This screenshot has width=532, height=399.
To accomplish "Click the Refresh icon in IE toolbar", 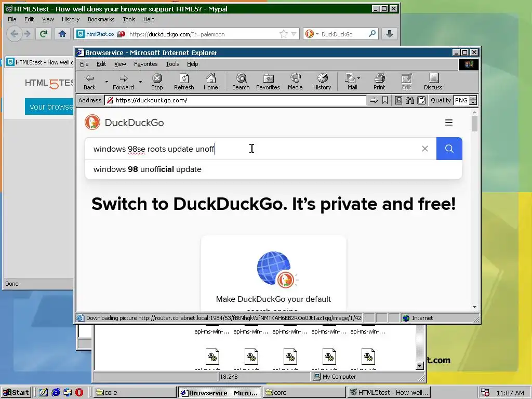I will point(184,82).
